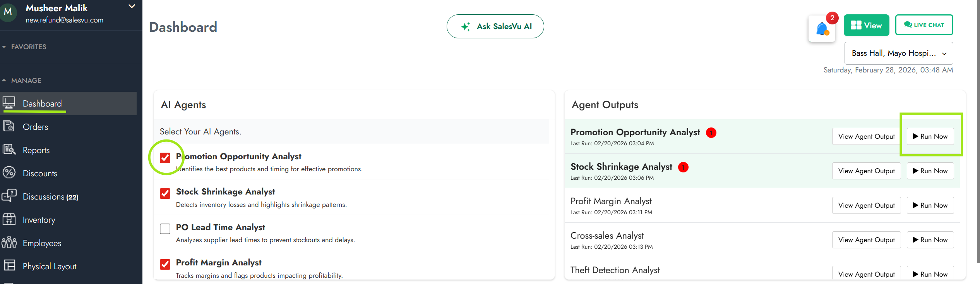Click the Employees people icon
This screenshot has width=980, height=284.
point(9,243)
